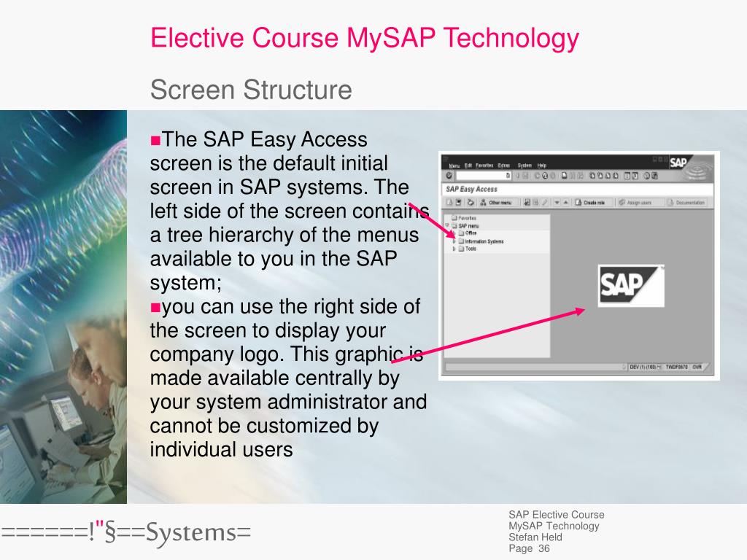
Task: Click the Move favorites down arrow
Action: coord(557,203)
